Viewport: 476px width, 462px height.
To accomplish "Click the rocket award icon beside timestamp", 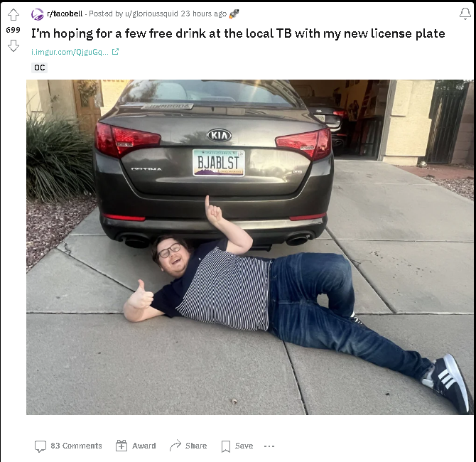I will 234,14.
